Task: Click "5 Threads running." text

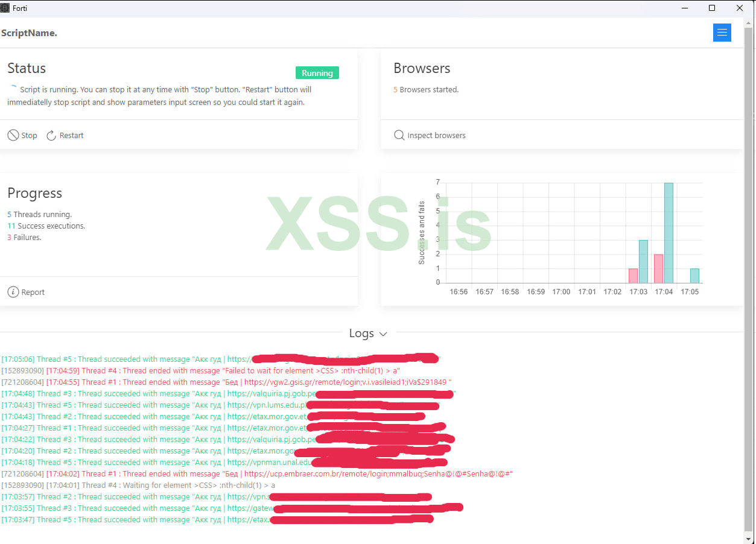Action: (x=39, y=214)
